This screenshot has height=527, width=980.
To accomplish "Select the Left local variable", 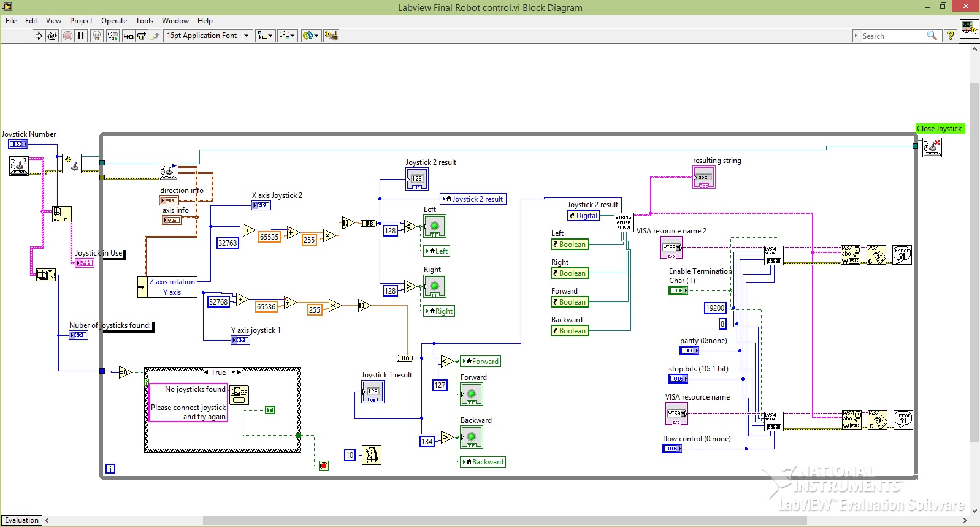I will (x=437, y=251).
